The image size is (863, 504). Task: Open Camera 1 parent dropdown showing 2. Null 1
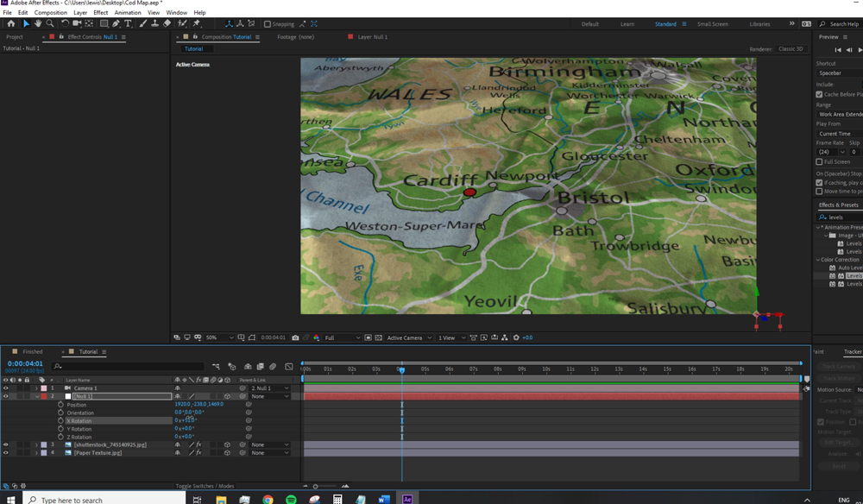coord(269,388)
